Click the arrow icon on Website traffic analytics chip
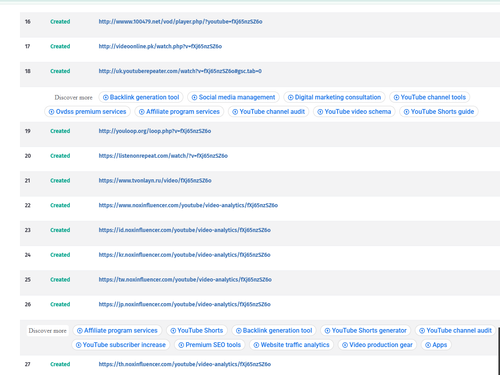Image resolution: width=500 pixels, height=375 pixels. [x=256, y=345]
